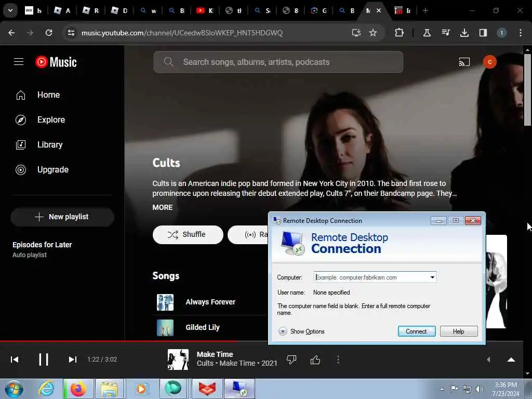Expand artist bio with MORE
The image size is (532, 399).
click(x=163, y=207)
